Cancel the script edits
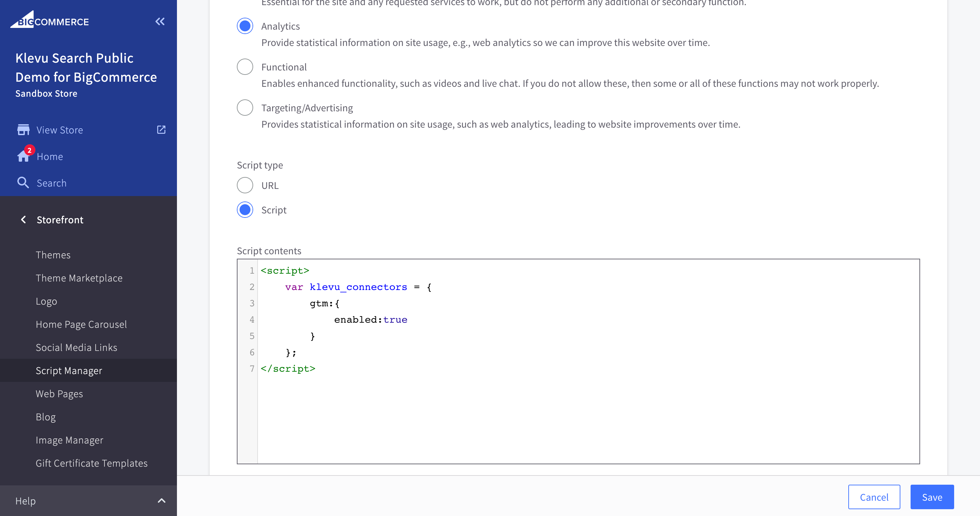The width and height of the screenshot is (980, 516). pyautogui.click(x=874, y=497)
